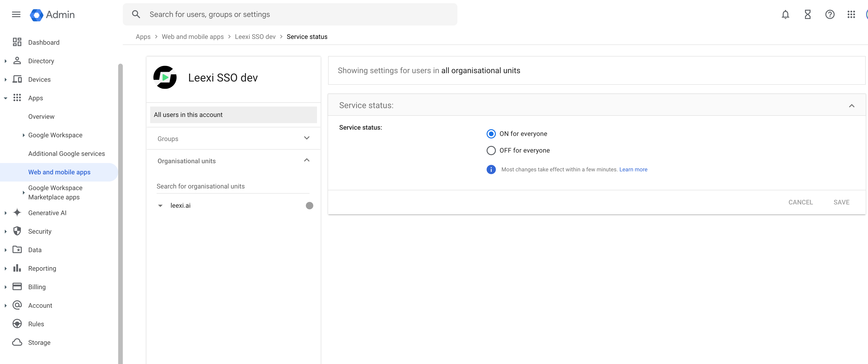Open Additional Google services
Screen dimensions: 868x364
click(66, 154)
